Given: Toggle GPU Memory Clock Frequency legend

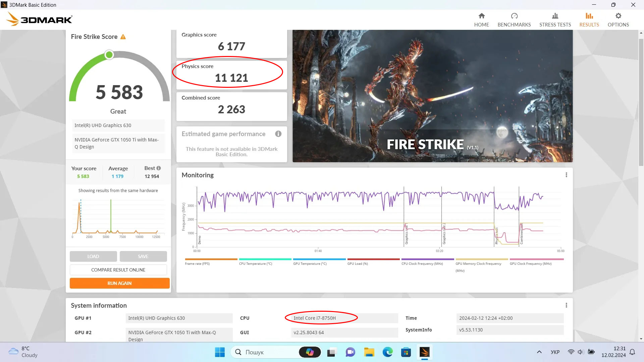Looking at the screenshot, I should pos(482,265).
